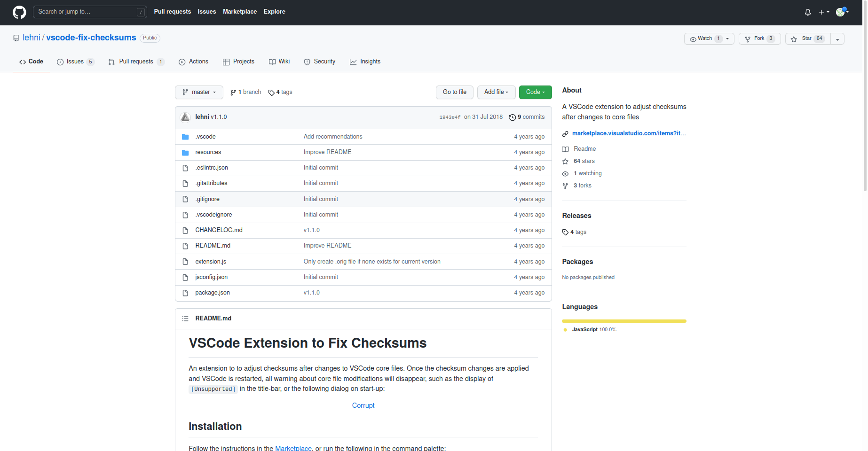Click the commit history clock icon
The width and height of the screenshot is (868, 451).
coord(513,117)
